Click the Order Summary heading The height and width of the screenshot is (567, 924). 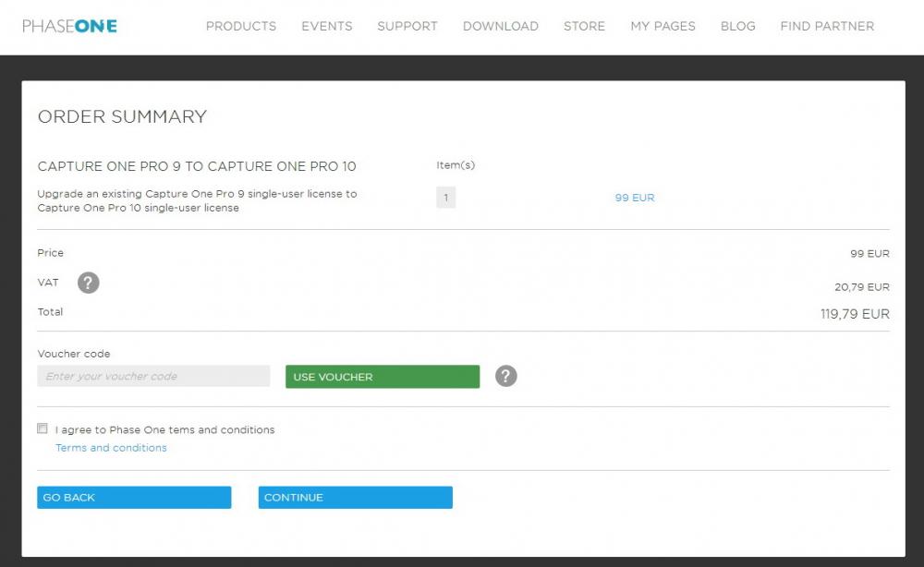(122, 116)
